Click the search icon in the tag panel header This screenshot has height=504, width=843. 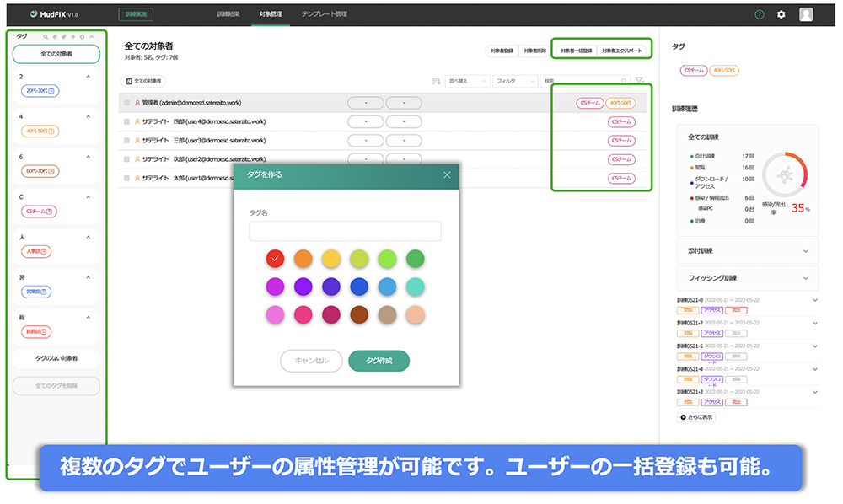[45, 37]
